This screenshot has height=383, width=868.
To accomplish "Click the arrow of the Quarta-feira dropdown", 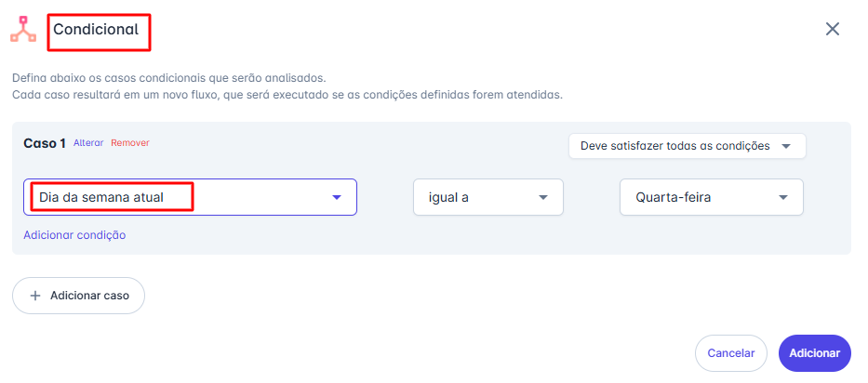I will pyautogui.click(x=783, y=197).
